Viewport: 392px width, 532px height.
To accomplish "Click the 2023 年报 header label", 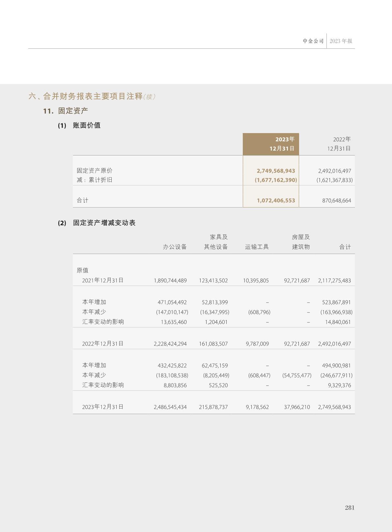I will pos(341,41).
